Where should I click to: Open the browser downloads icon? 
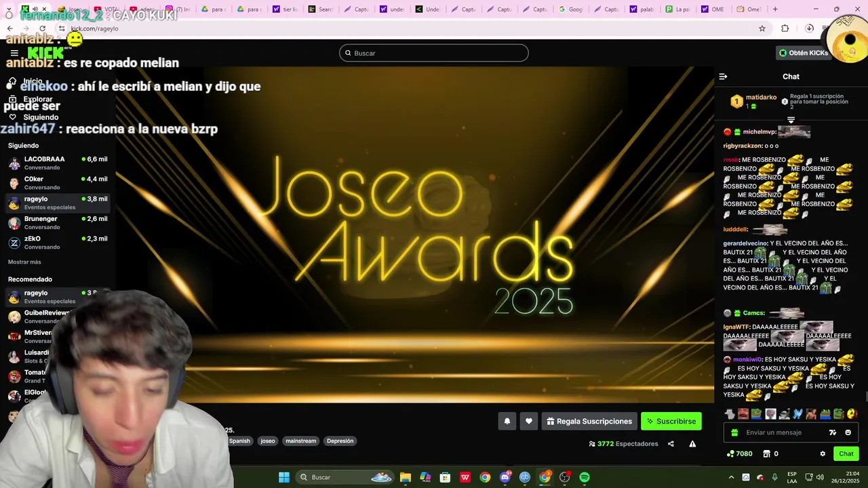(x=809, y=28)
